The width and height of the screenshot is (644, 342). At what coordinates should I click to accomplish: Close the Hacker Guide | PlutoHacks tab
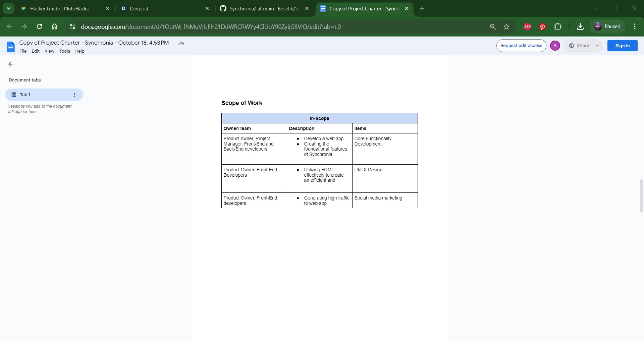[107, 9]
